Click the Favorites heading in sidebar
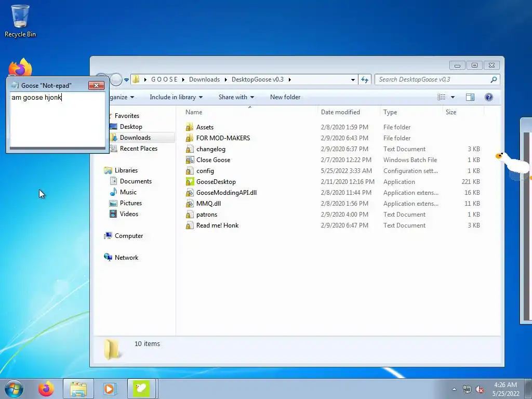532x399 pixels. point(127,116)
